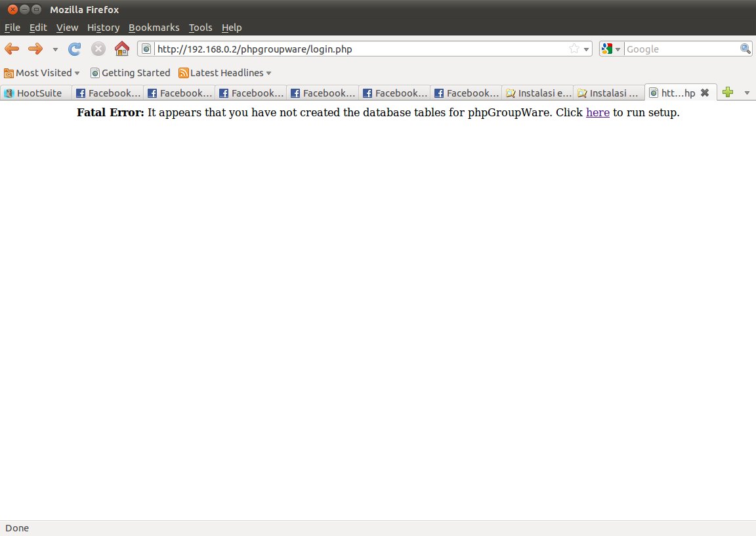Image resolution: width=756 pixels, height=536 pixels.
Task: Open the View menu
Action: pos(67,28)
